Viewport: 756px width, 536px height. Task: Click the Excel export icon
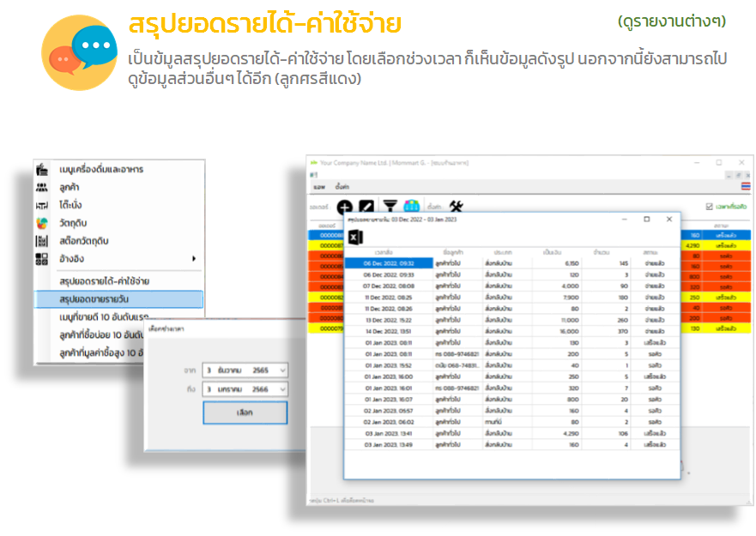click(356, 239)
